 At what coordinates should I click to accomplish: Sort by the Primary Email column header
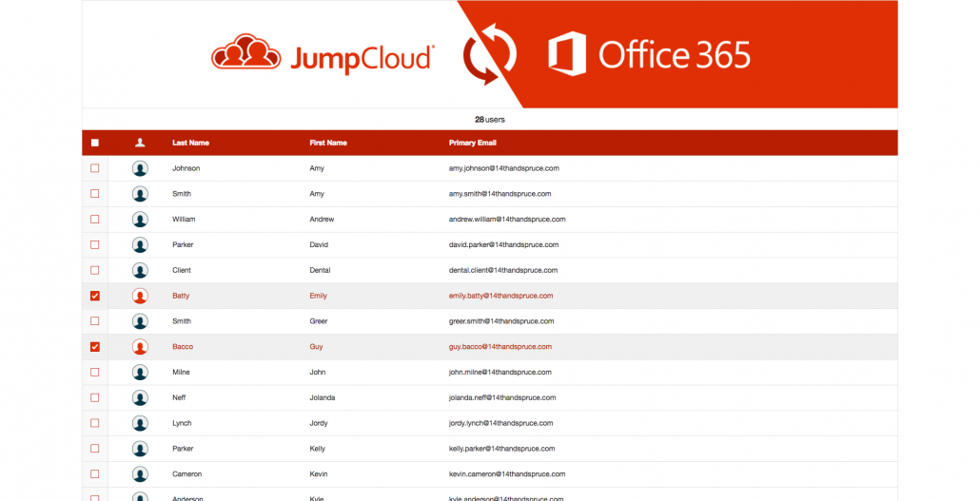(x=473, y=143)
